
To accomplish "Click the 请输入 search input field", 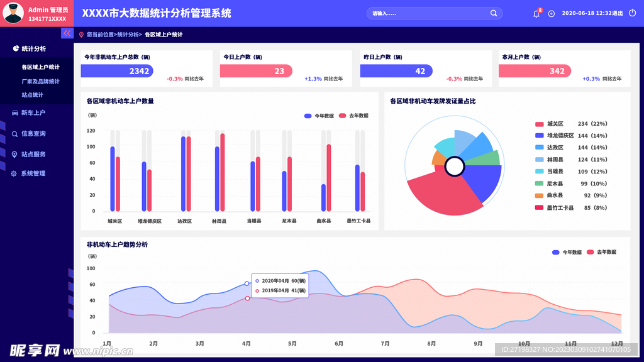I will 409,13.
